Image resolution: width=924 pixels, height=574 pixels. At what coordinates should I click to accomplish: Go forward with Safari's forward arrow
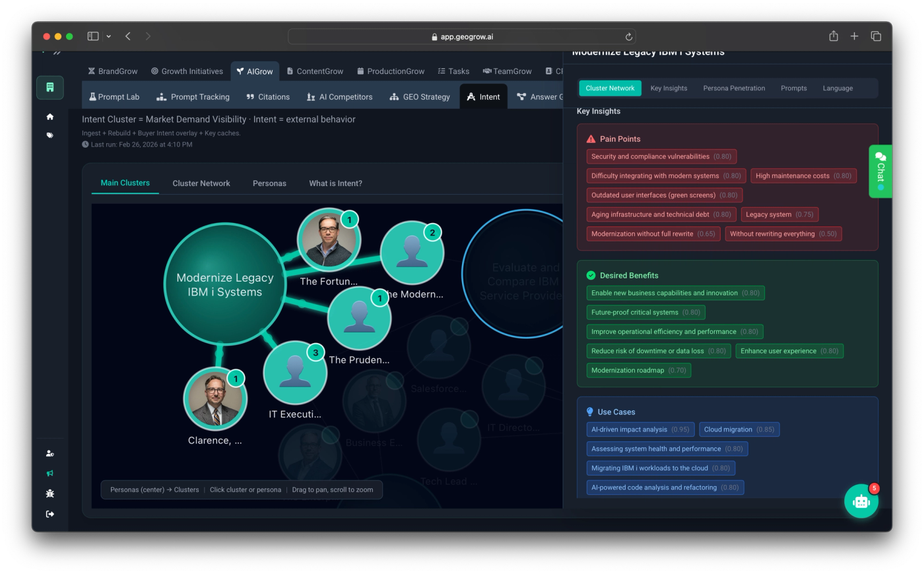(148, 36)
